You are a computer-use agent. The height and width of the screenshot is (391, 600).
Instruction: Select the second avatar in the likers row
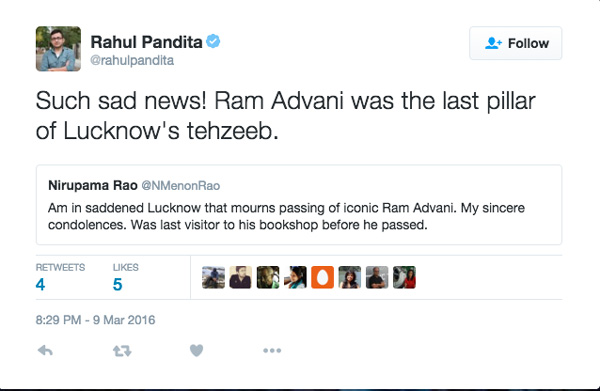241,277
